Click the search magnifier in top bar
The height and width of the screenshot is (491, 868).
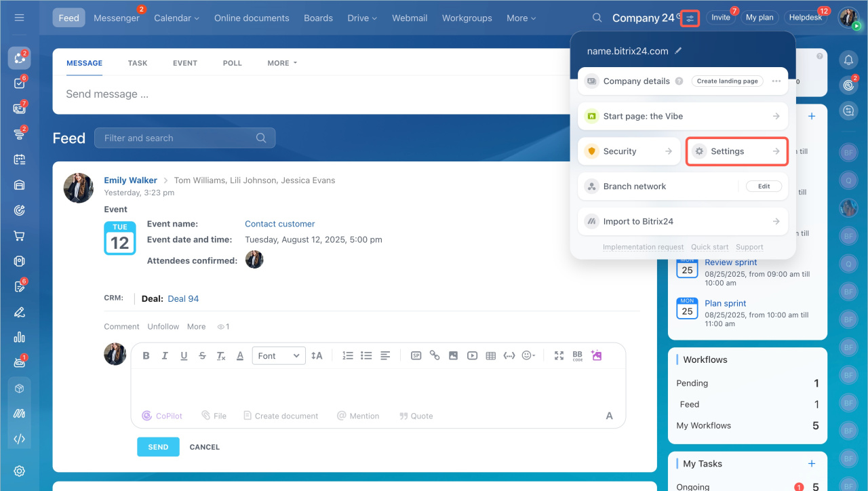coord(597,18)
